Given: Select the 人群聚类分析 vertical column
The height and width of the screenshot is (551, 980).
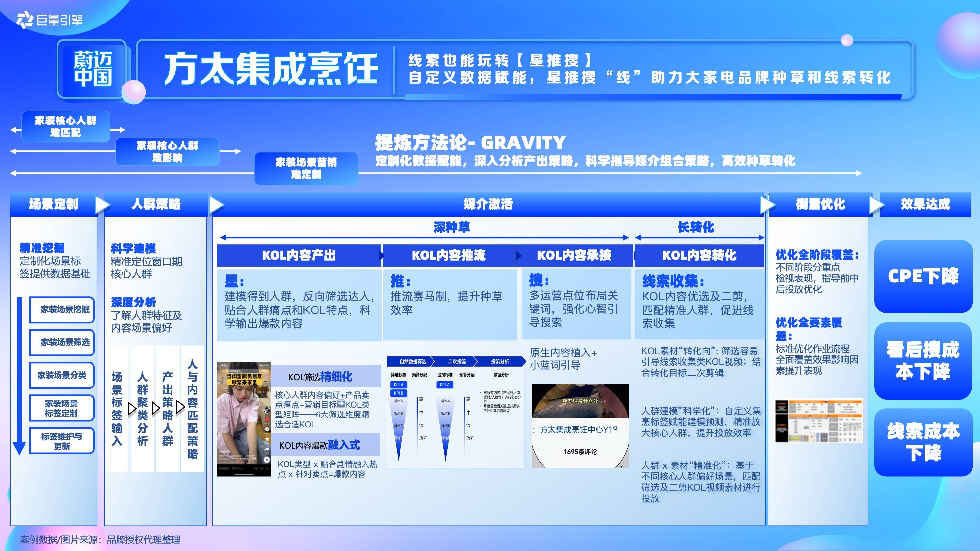Looking at the screenshot, I should coord(142,409).
